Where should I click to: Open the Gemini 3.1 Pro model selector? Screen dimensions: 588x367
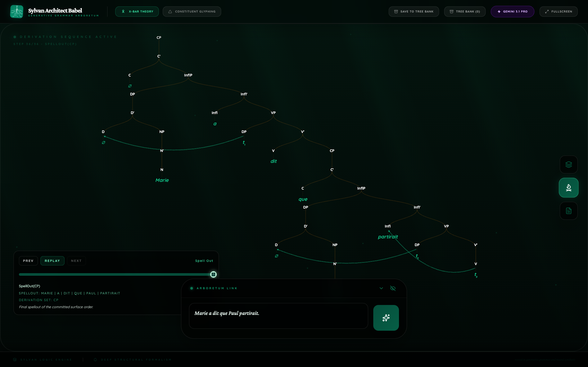[x=512, y=12]
